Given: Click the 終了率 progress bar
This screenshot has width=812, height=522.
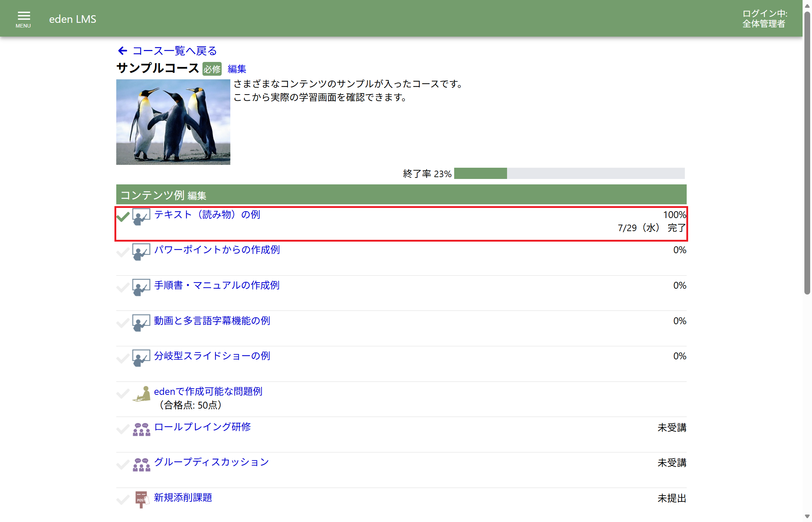Looking at the screenshot, I should pos(569,174).
